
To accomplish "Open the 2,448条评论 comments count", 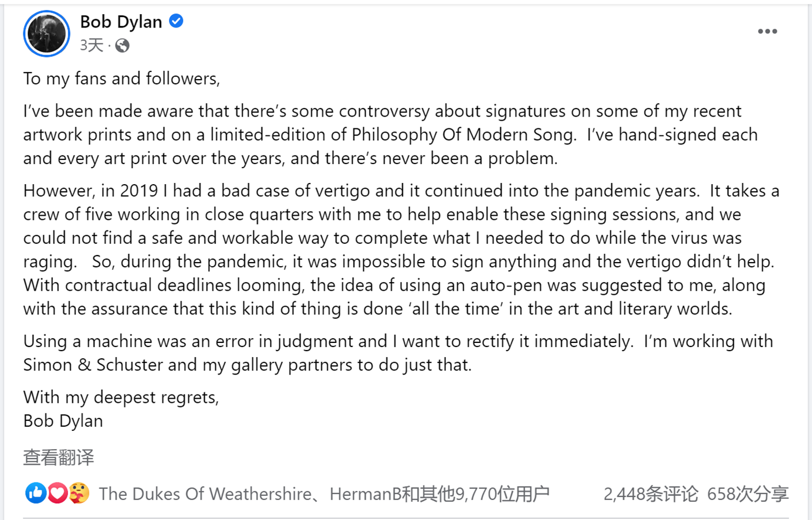I will 651,494.
